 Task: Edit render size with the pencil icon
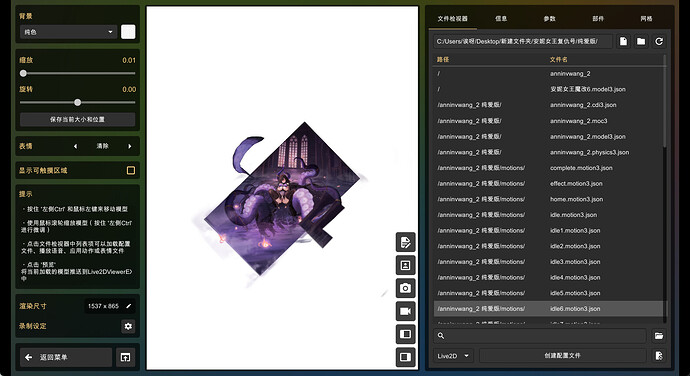128,306
